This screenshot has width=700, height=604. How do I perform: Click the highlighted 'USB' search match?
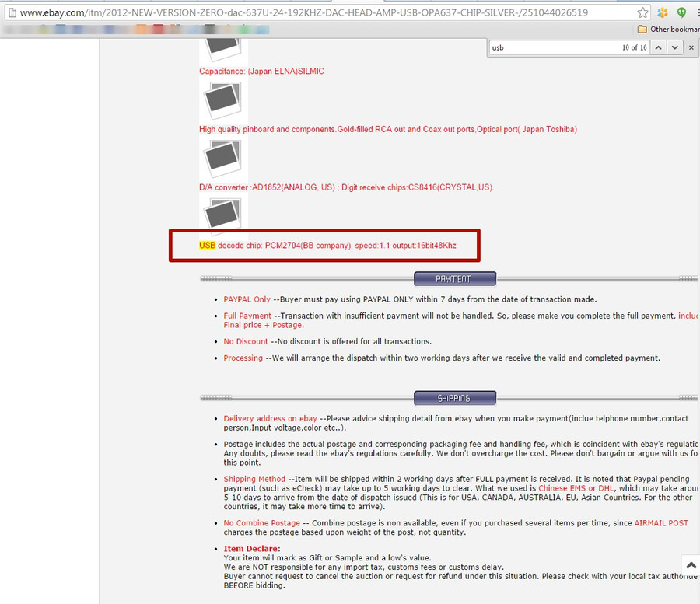(x=207, y=246)
